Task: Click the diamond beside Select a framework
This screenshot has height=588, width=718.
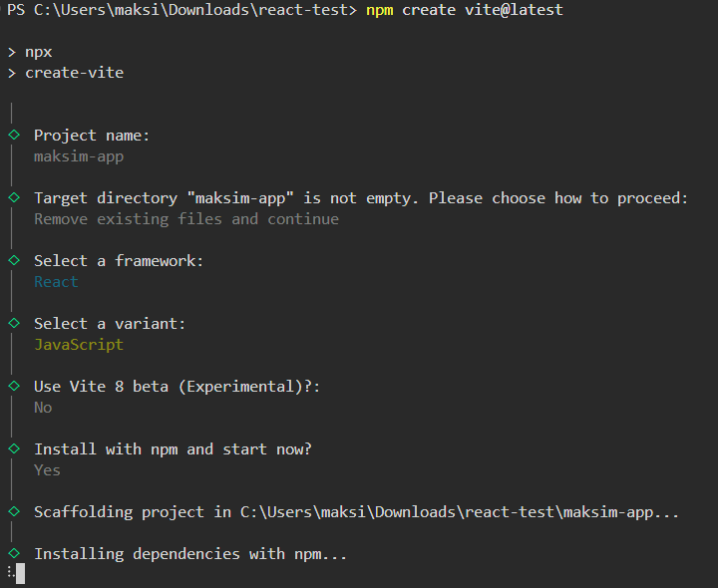Action: point(14,260)
